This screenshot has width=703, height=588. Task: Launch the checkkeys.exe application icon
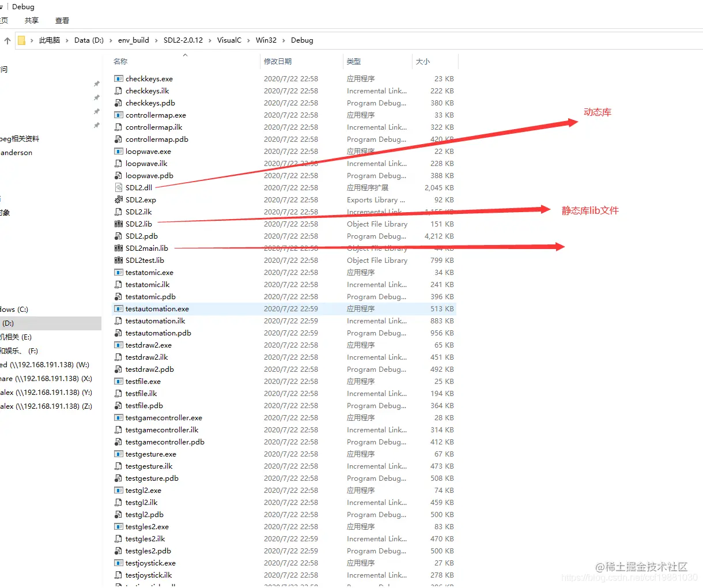click(x=119, y=78)
